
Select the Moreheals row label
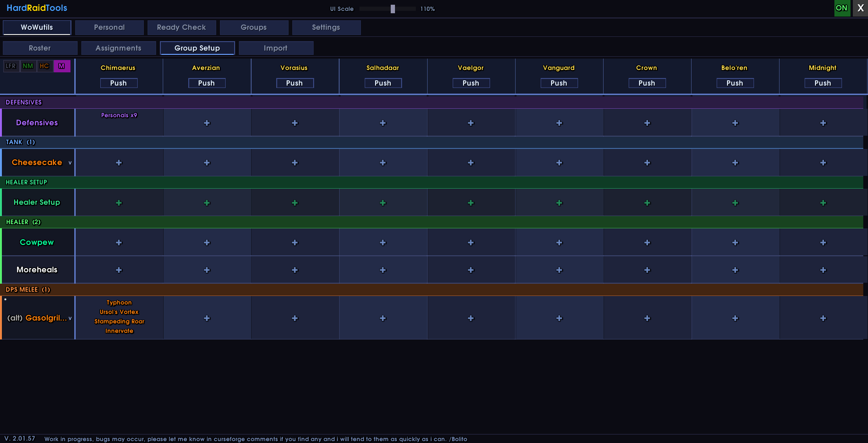(37, 270)
